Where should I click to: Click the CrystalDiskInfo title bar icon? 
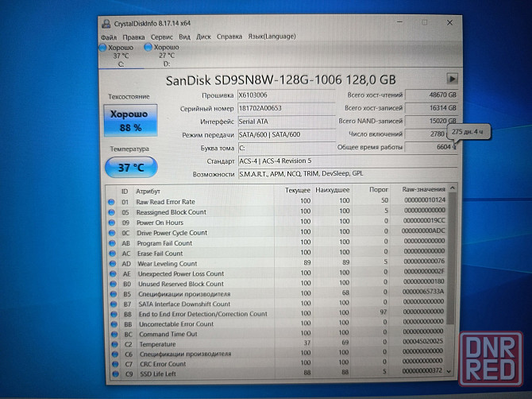point(106,23)
